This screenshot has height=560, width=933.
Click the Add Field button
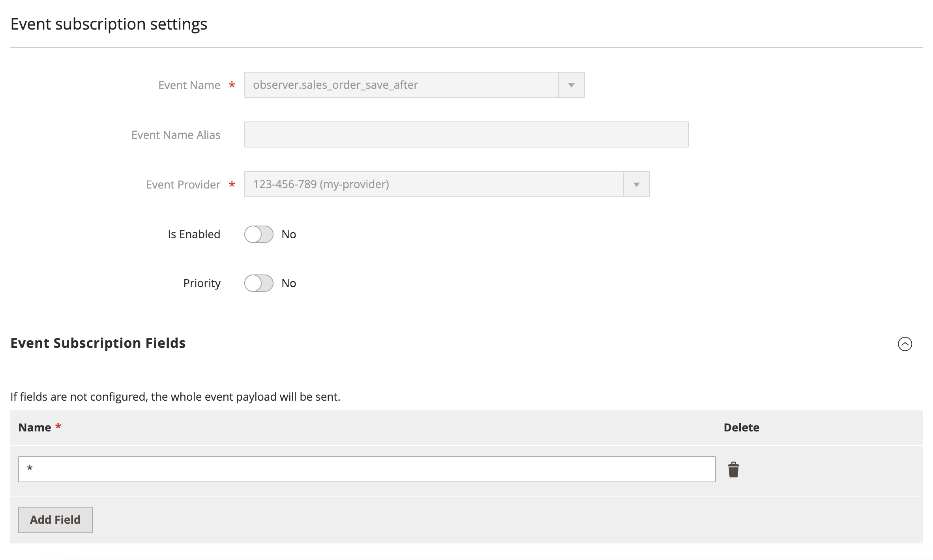pos(55,520)
